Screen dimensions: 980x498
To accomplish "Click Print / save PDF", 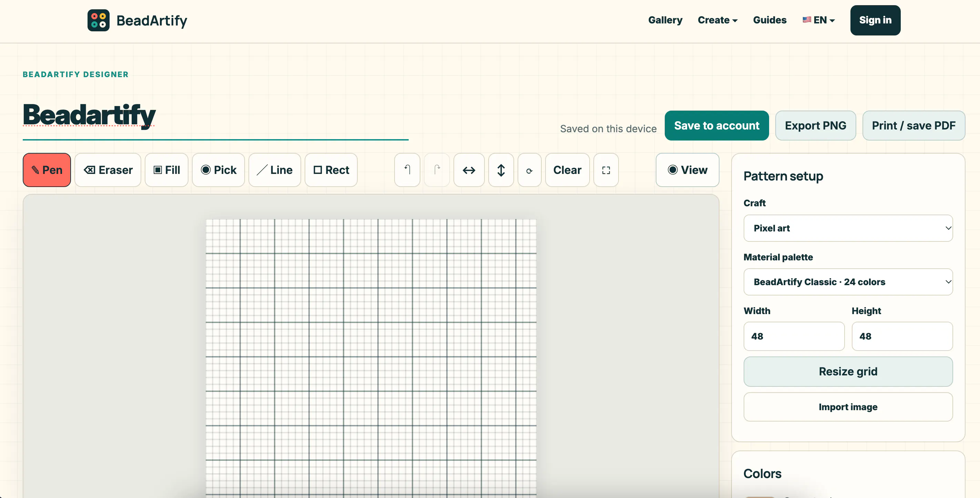I will coord(913,125).
